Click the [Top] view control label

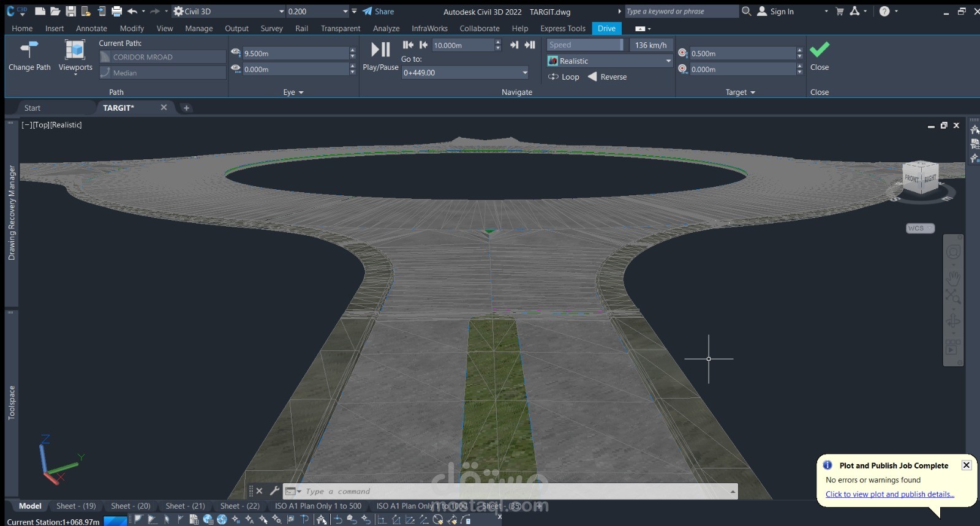click(x=41, y=125)
